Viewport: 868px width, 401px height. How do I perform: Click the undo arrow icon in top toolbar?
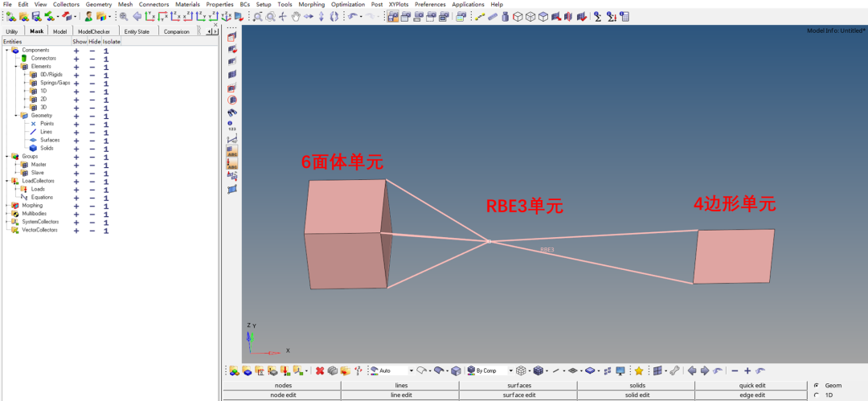(353, 16)
